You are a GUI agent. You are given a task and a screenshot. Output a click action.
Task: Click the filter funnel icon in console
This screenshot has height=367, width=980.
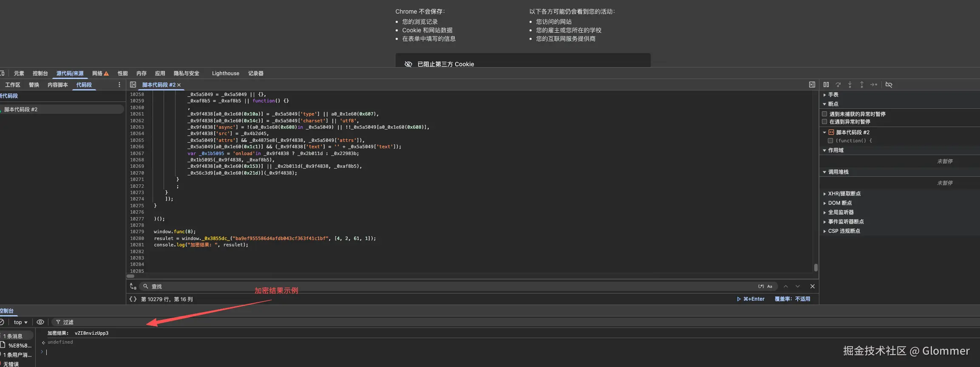pos(58,322)
